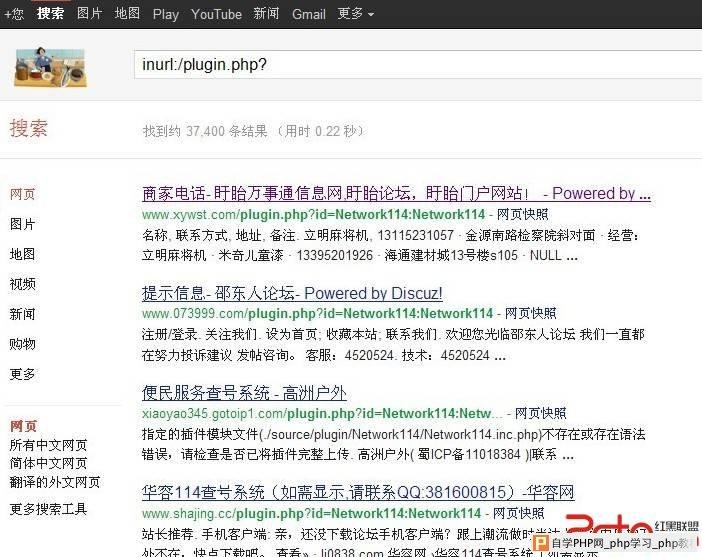Open 图片 in the top navigation bar
Screen dimensions: 702x557
click(x=90, y=13)
